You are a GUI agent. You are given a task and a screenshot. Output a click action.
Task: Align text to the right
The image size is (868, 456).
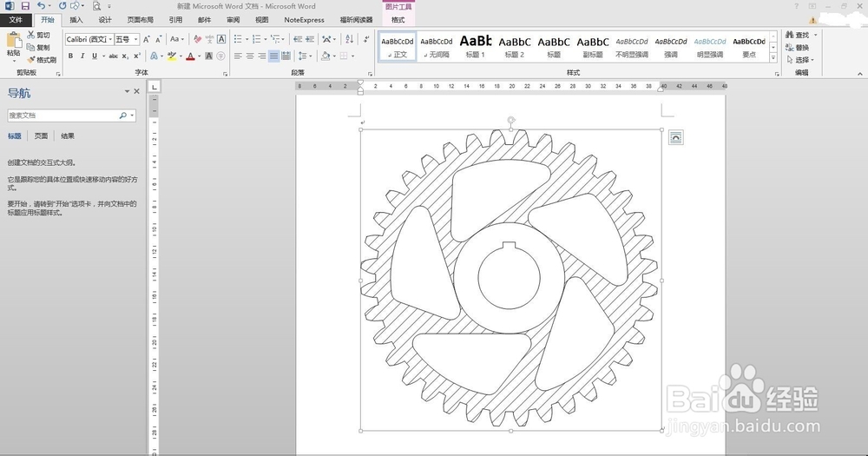coord(262,56)
